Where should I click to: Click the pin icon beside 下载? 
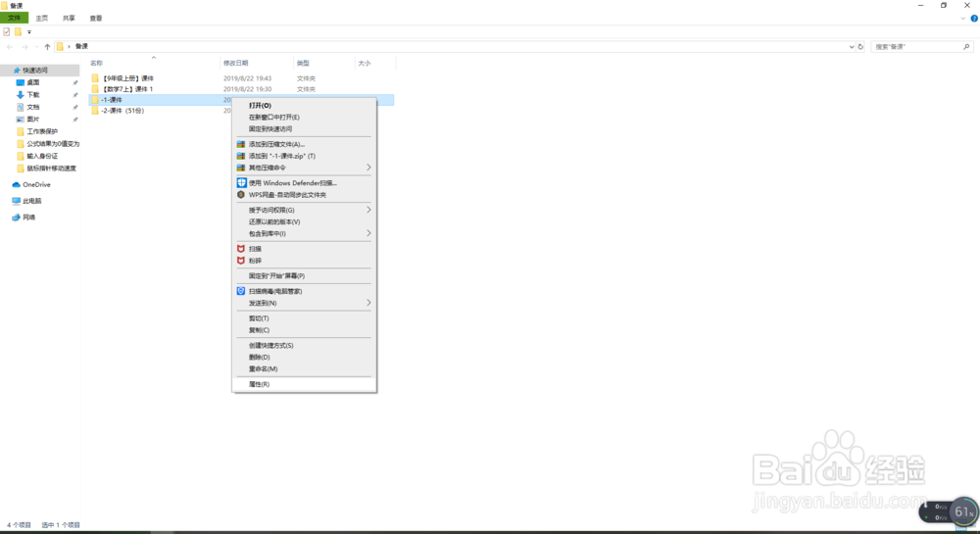[75, 95]
